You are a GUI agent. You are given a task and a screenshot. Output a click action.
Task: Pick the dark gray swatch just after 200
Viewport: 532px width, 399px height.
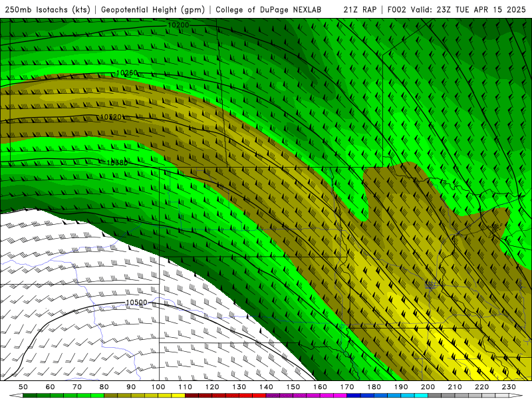(435, 396)
